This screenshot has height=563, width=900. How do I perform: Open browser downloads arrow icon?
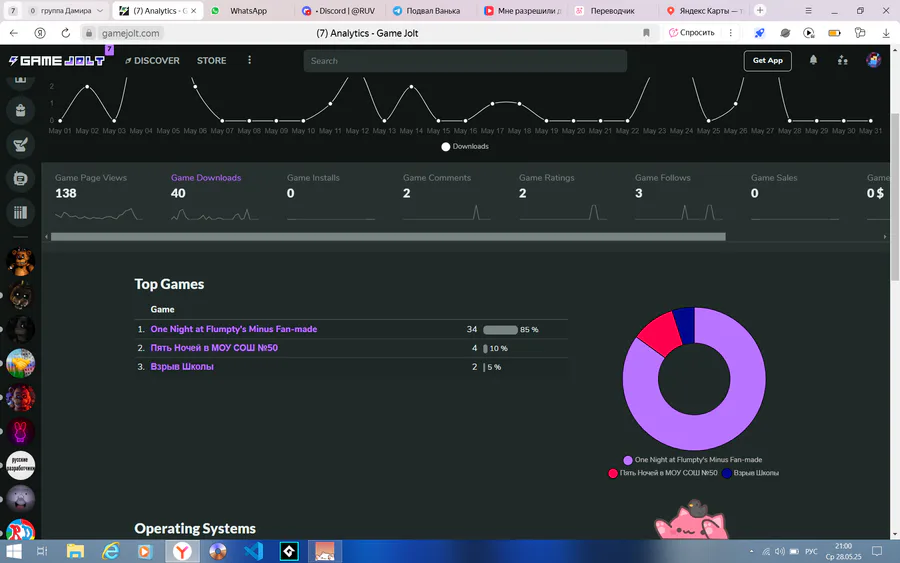[x=886, y=33]
